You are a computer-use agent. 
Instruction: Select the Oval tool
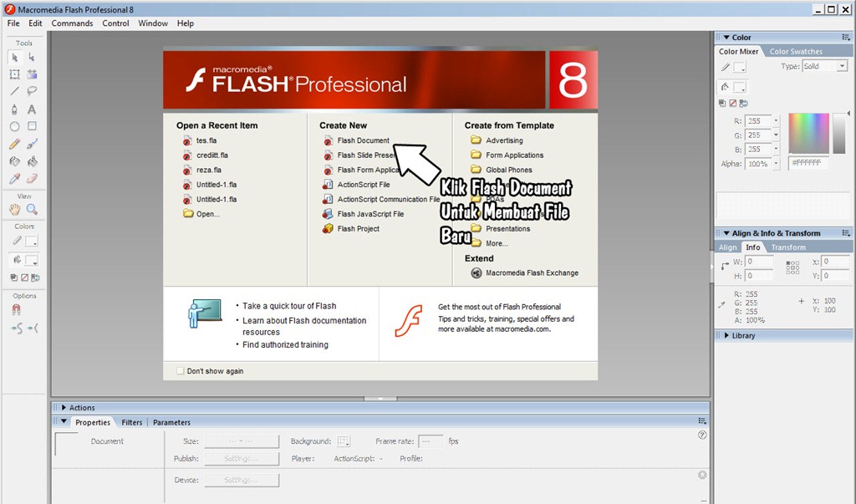click(15, 127)
